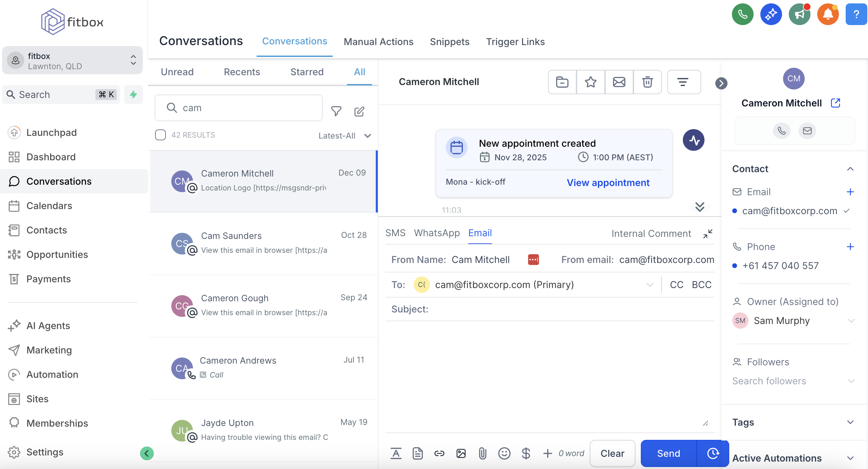Image resolution: width=868 pixels, height=469 pixels.
Task: Switch to Internal Comment tab
Action: (651, 233)
